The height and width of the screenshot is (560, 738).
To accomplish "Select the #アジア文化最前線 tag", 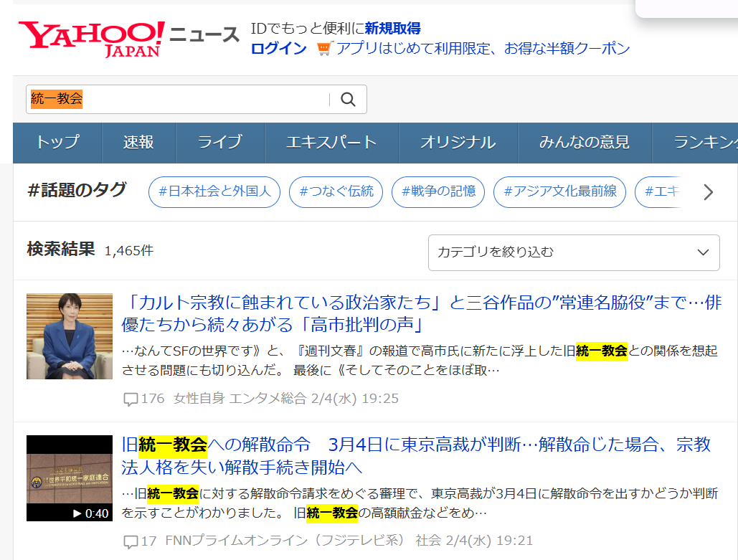I will 559,192.
